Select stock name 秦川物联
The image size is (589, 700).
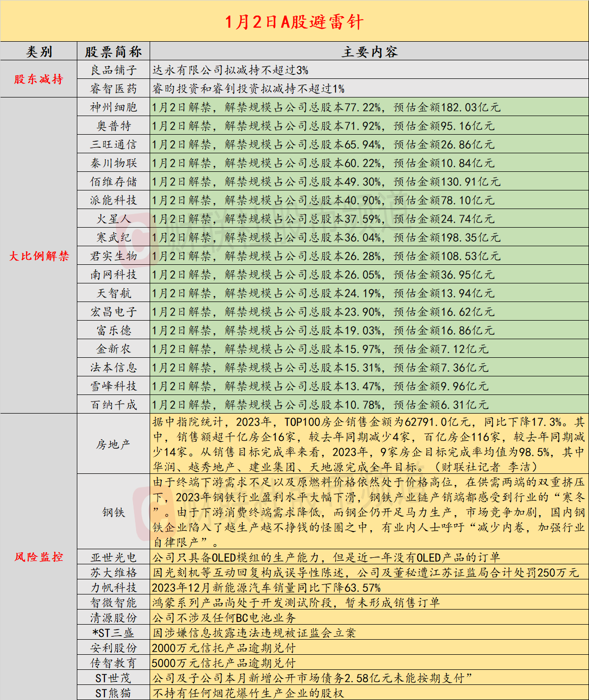(x=113, y=163)
